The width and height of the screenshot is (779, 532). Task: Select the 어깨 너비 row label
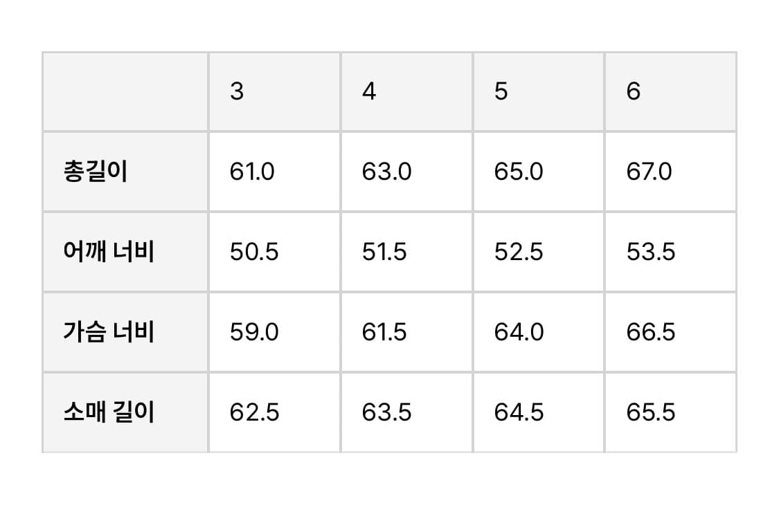(x=109, y=252)
